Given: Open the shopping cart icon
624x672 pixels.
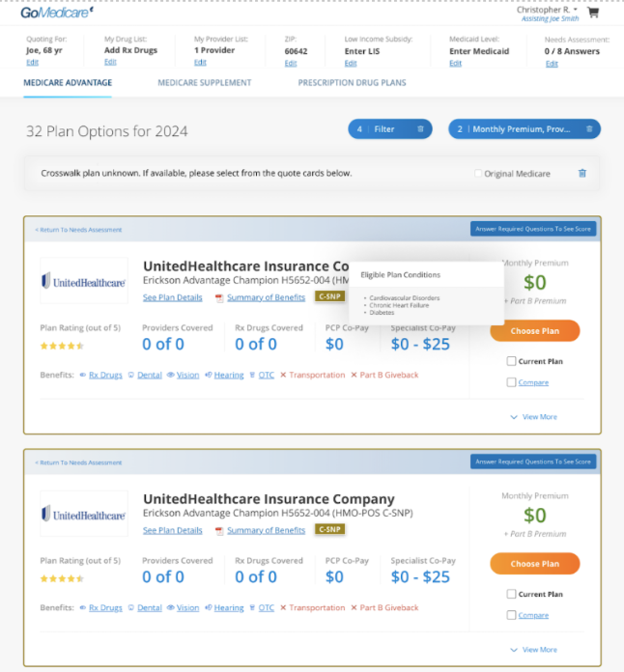Looking at the screenshot, I should tap(593, 13).
